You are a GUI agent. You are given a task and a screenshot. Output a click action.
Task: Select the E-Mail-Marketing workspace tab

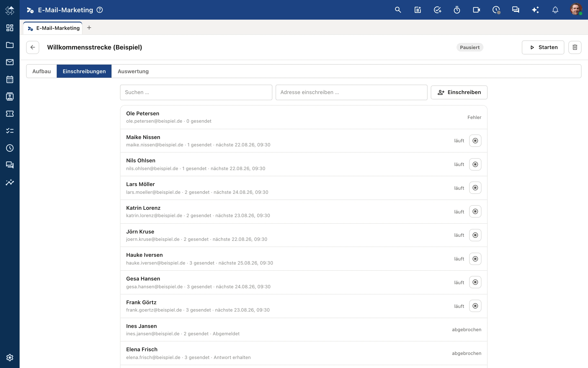point(53,28)
